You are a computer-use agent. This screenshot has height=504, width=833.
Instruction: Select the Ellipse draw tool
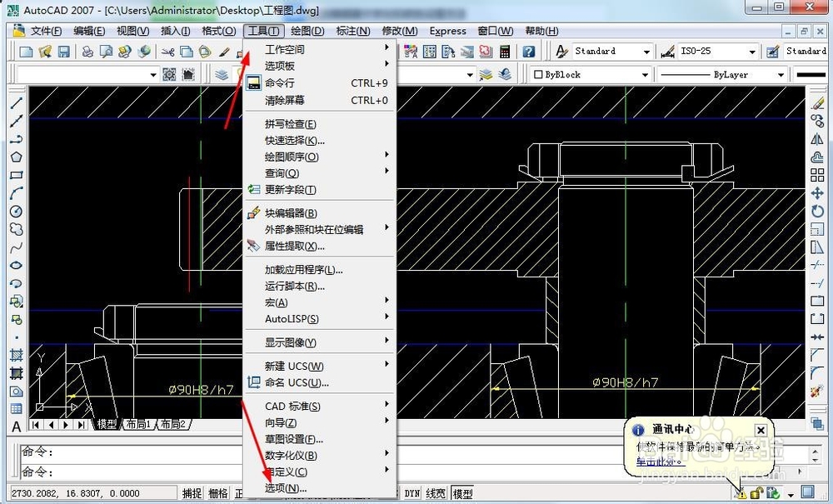point(17,266)
